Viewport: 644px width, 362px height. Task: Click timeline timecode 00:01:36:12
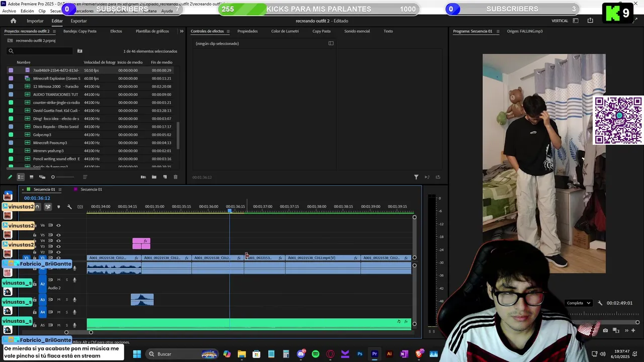(37, 198)
